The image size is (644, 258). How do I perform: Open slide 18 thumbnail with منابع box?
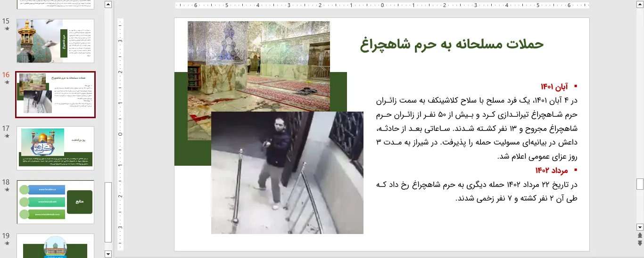(x=55, y=202)
